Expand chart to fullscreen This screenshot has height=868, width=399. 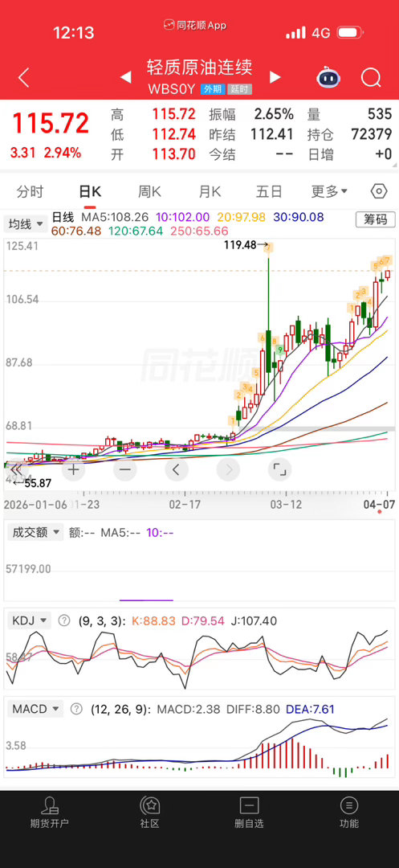click(279, 470)
